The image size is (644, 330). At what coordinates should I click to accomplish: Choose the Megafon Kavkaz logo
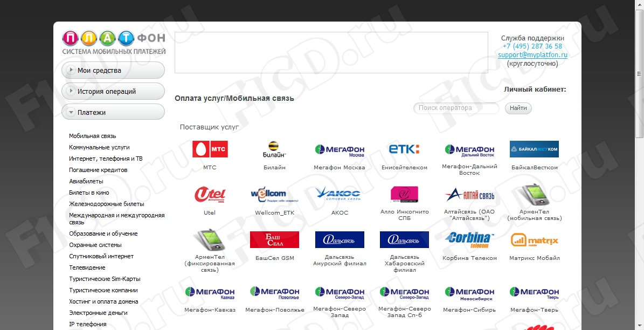pos(210,293)
